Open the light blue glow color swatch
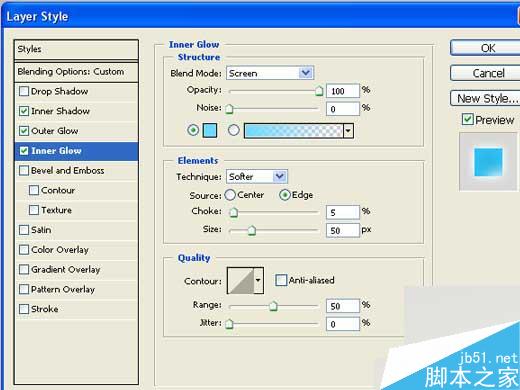The width and height of the screenshot is (520, 390). pyautogui.click(x=210, y=130)
